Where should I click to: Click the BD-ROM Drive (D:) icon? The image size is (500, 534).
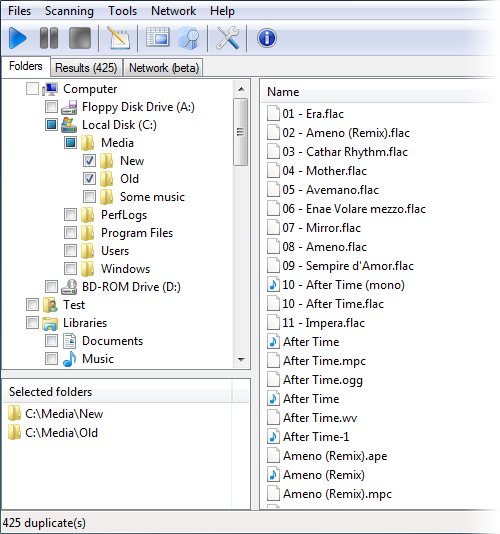pos(69,287)
